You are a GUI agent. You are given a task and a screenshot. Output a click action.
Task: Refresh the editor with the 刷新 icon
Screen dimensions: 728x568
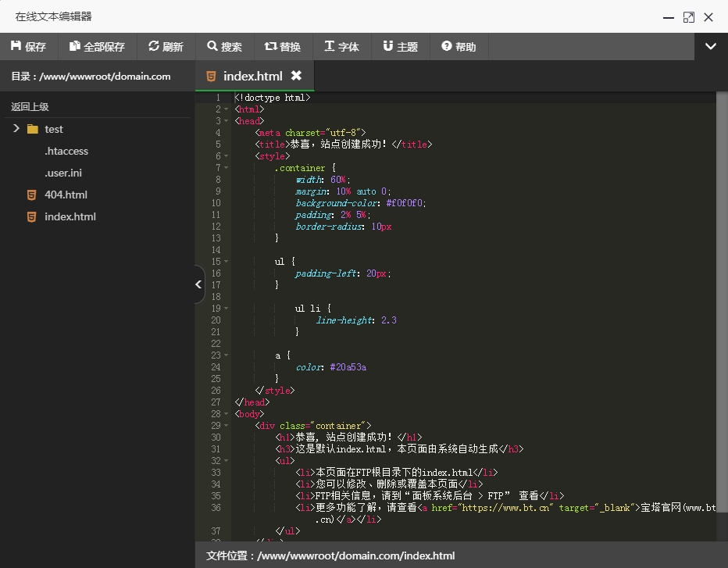pyautogui.click(x=154, y=45)
